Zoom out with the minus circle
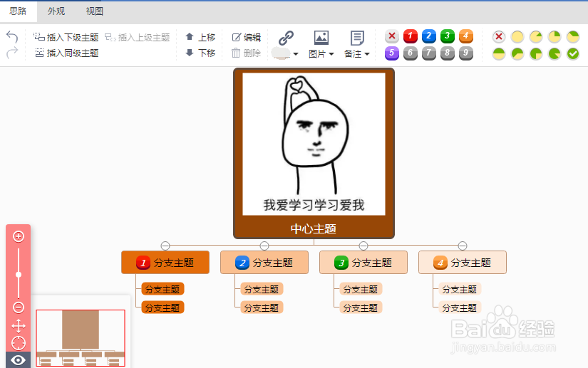Image resolution: width=588 pixels, height=368 pixels. click(x=19, y=307)
